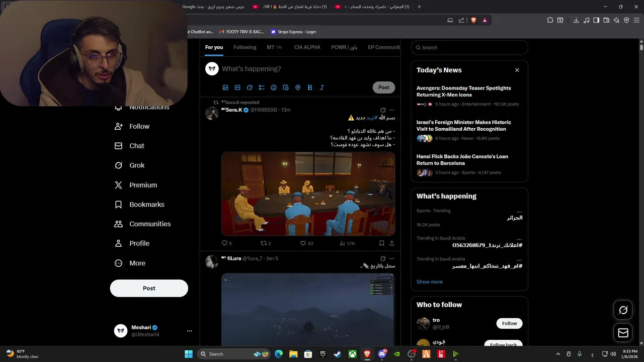Add a poll to the post
The image size is (644, 362).
[262, 87]
